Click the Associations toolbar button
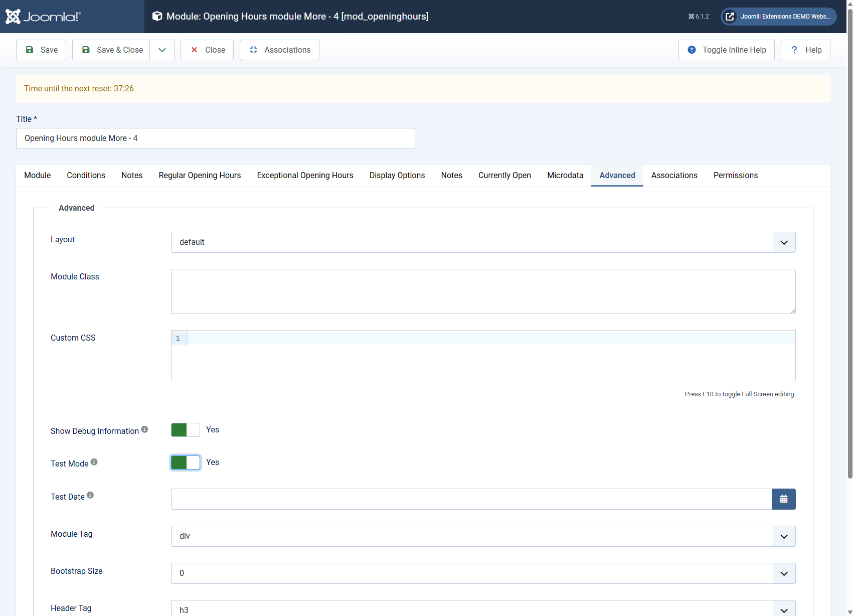854x616 pixels. click(279, 50)
